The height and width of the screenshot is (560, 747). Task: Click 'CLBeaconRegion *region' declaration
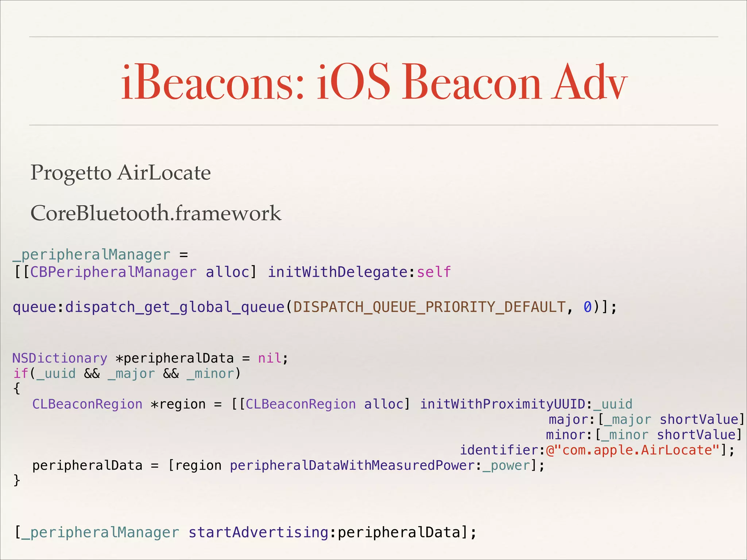tap(119, 404)
